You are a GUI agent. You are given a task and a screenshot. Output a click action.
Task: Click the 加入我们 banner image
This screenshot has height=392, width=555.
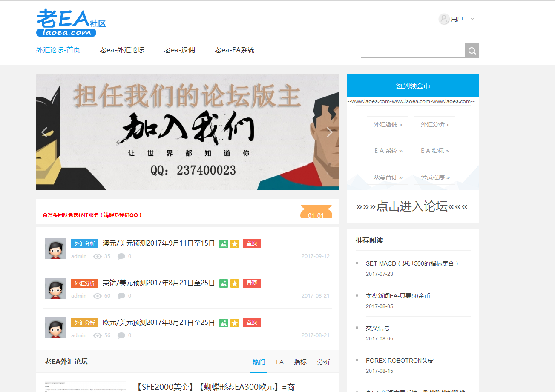tap(187, 132)
